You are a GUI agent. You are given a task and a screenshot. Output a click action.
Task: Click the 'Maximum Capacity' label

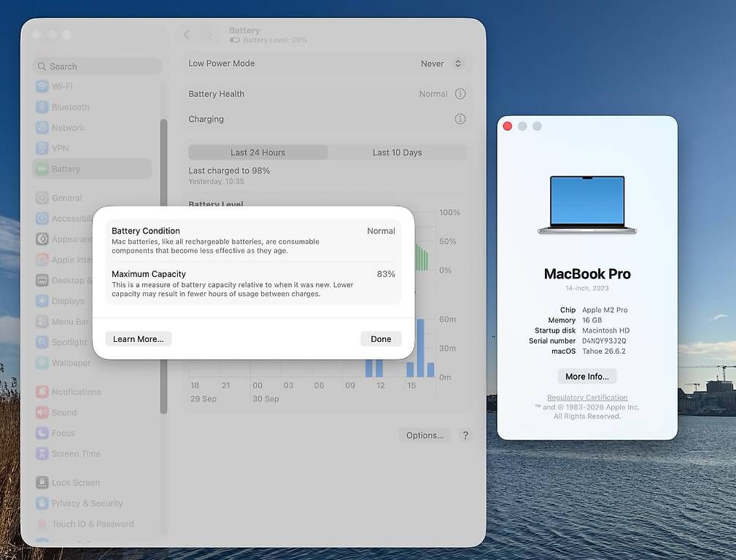tap(148, 274)
